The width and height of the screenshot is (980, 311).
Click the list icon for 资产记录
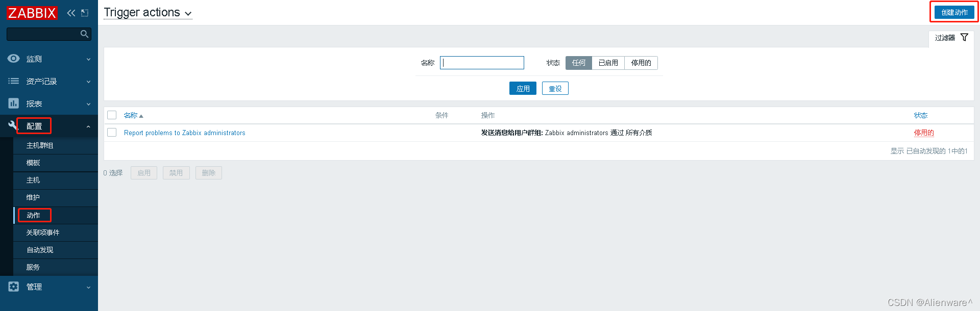click(x=14, y=81)
